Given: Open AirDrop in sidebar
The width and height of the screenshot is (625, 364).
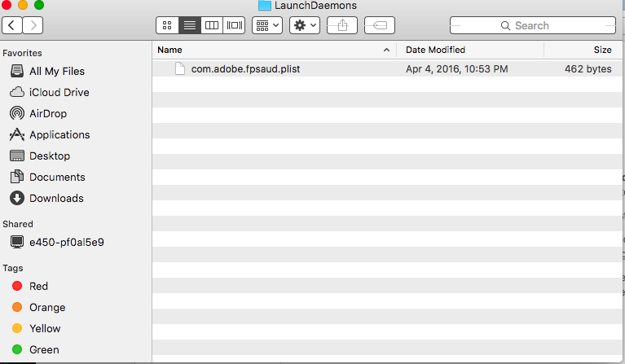Looking at the screenshot, I should pos(48,113).
